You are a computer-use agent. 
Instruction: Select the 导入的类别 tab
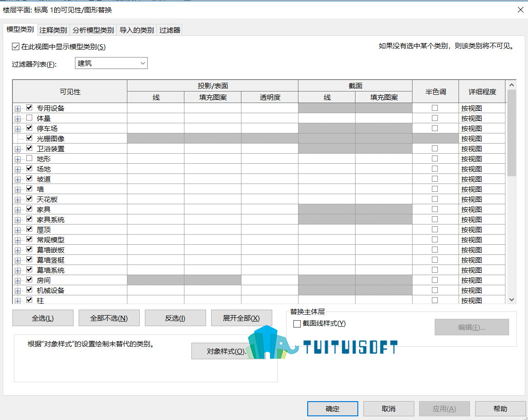click(137, 30)
